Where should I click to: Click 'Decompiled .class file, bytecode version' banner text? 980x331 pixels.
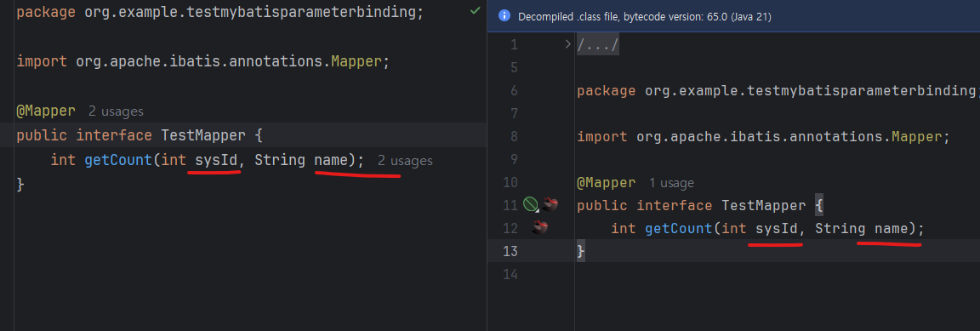click(645, 17)
